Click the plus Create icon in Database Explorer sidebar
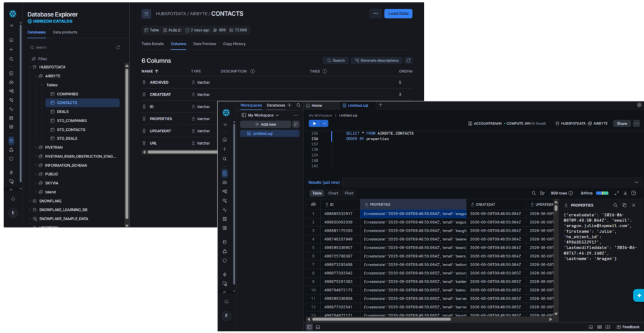 [x=11, y=49]
